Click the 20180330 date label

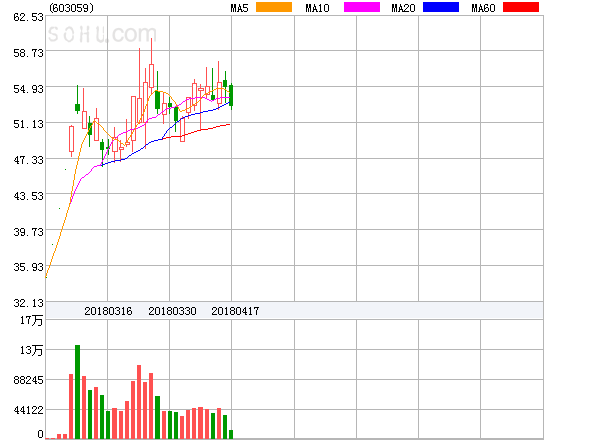tap(172, 311)
